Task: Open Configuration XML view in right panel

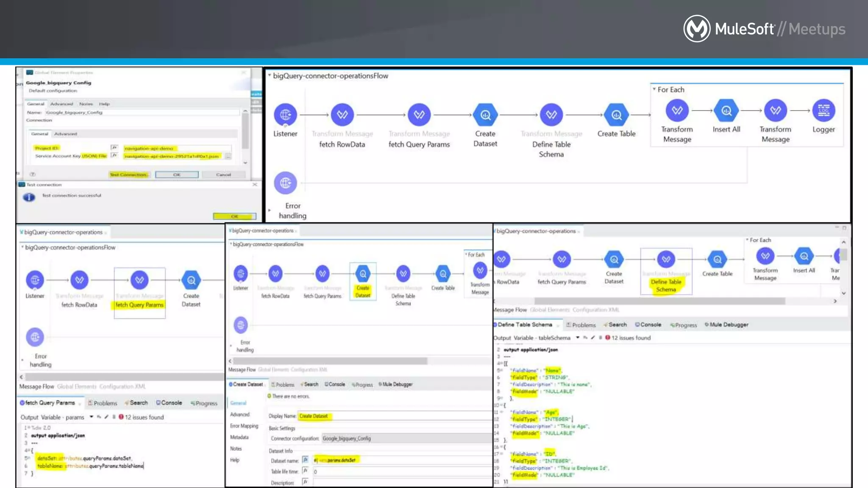Action: point(596,310)
